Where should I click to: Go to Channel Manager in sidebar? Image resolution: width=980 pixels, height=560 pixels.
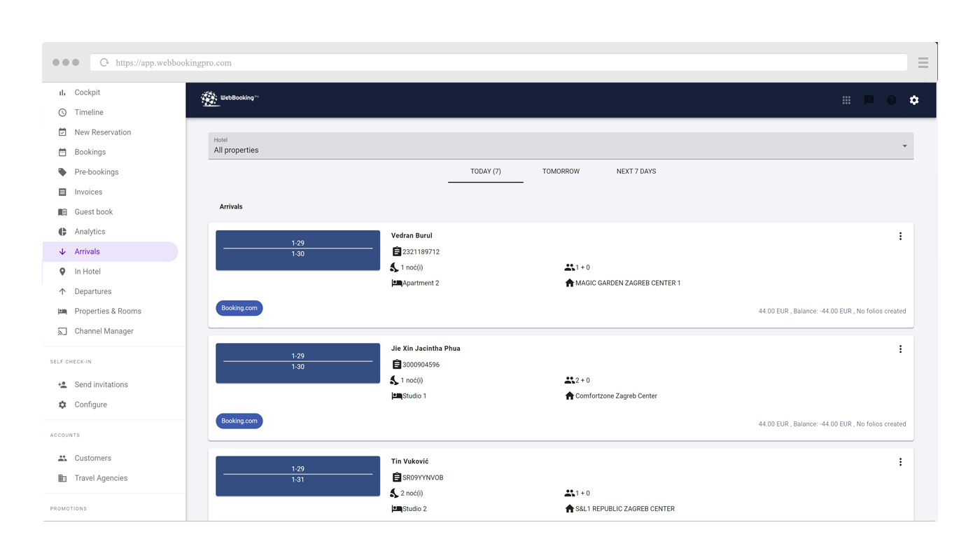click(x=104, y=331)
